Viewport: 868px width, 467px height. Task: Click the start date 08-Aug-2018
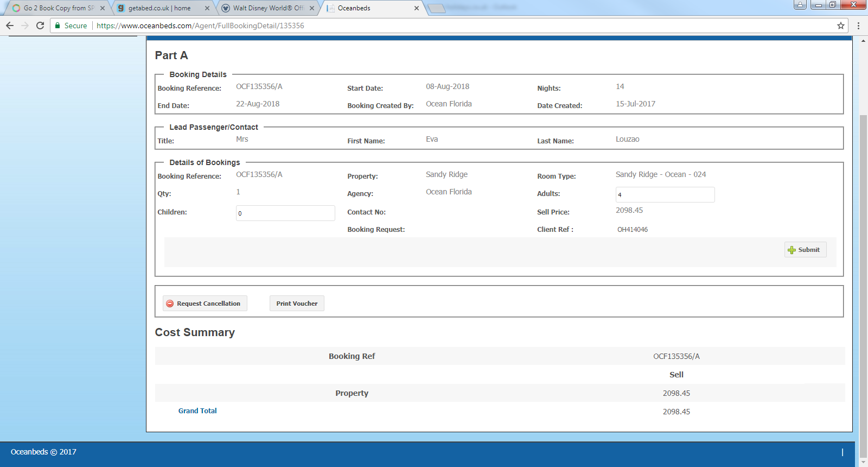pyautogui.click(x=448, y=86)
